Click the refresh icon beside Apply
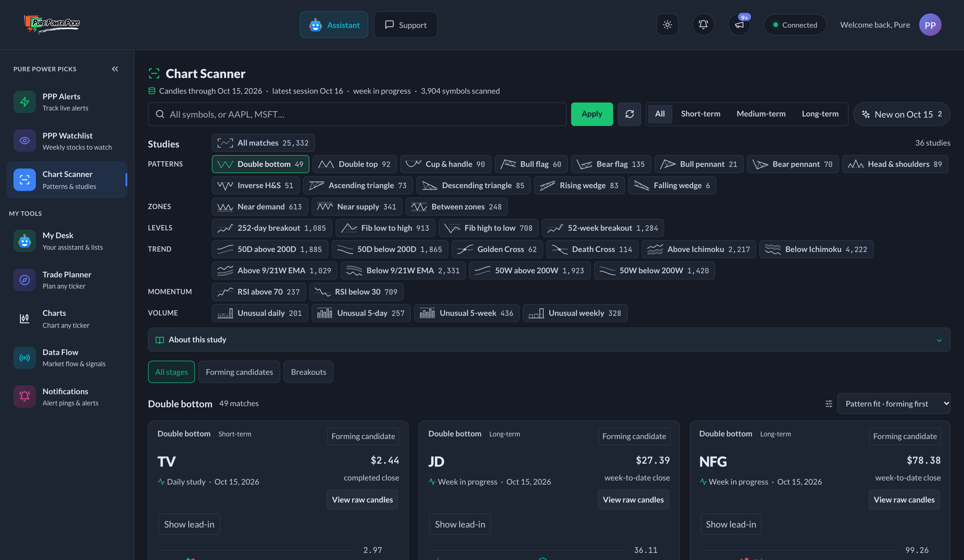964x560 pixels. [x=629, y=114]
